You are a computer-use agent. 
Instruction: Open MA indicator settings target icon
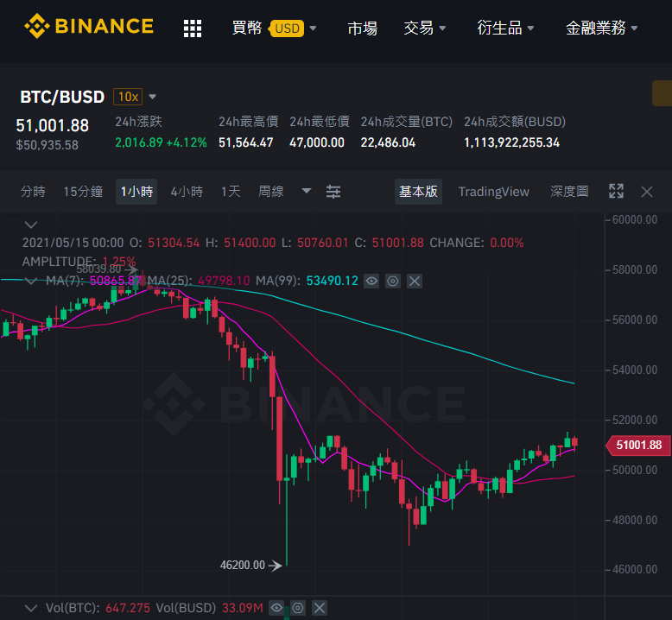tap(392, 282)
